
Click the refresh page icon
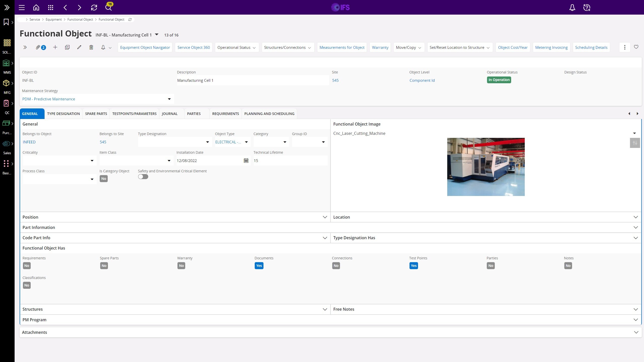pos(94,8)
